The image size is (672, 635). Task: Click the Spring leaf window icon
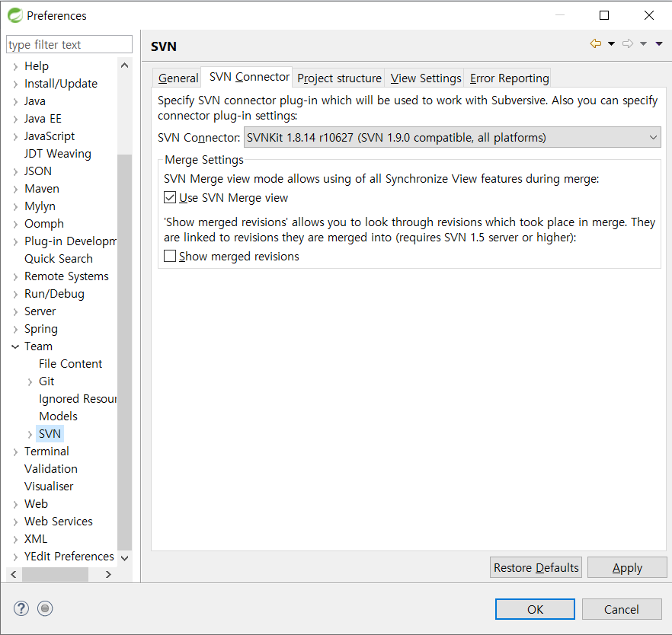click(15, 15)
